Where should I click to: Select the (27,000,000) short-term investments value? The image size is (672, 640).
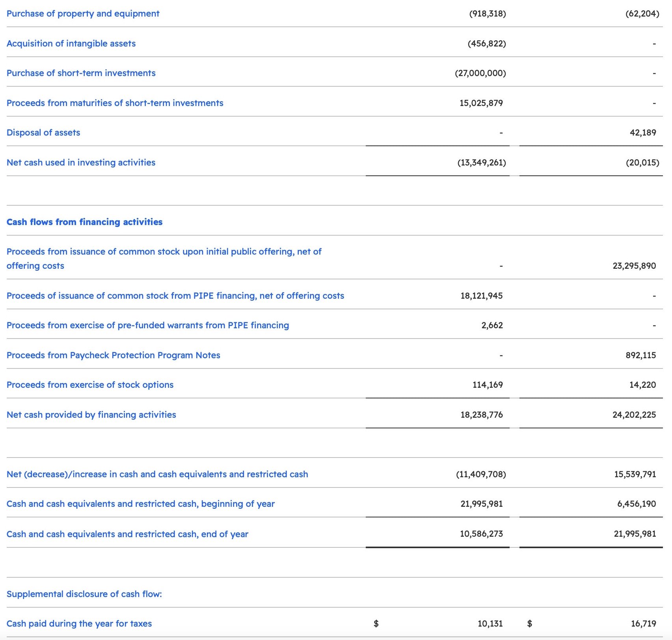[x=480, y=73]
